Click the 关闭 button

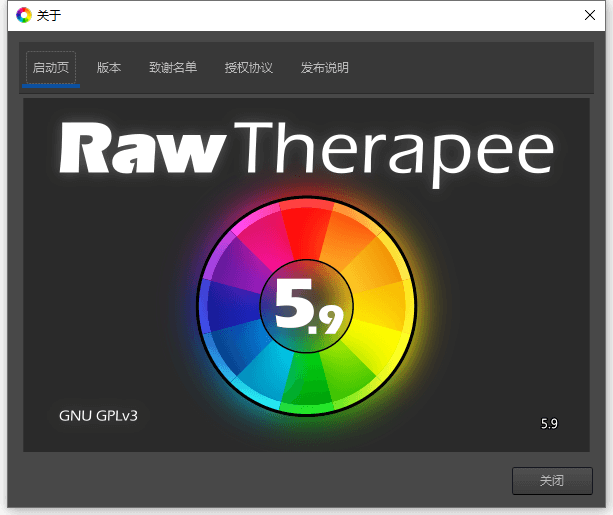click(x=552, y=481)
